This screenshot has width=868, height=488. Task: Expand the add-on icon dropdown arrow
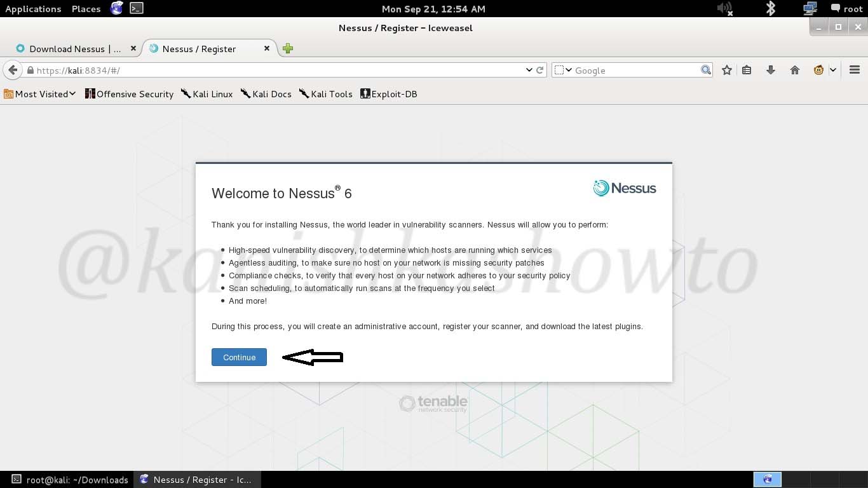pos(832,70)
